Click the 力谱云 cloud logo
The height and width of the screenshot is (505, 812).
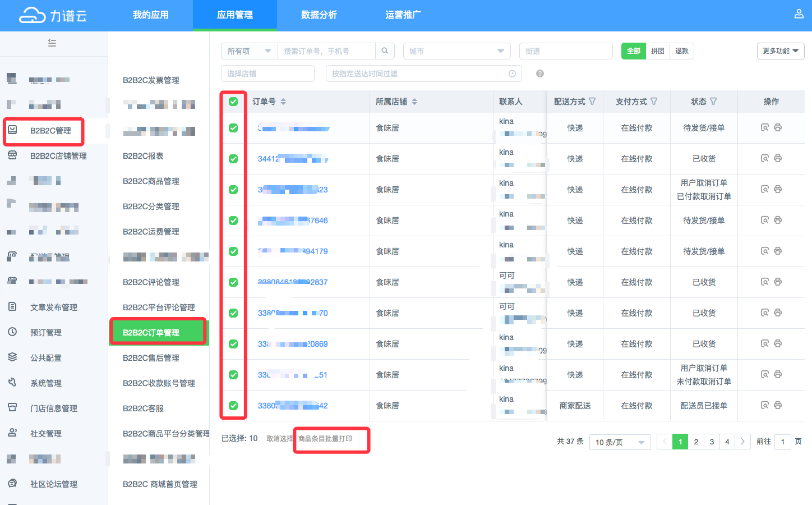[x=32, y=15]
